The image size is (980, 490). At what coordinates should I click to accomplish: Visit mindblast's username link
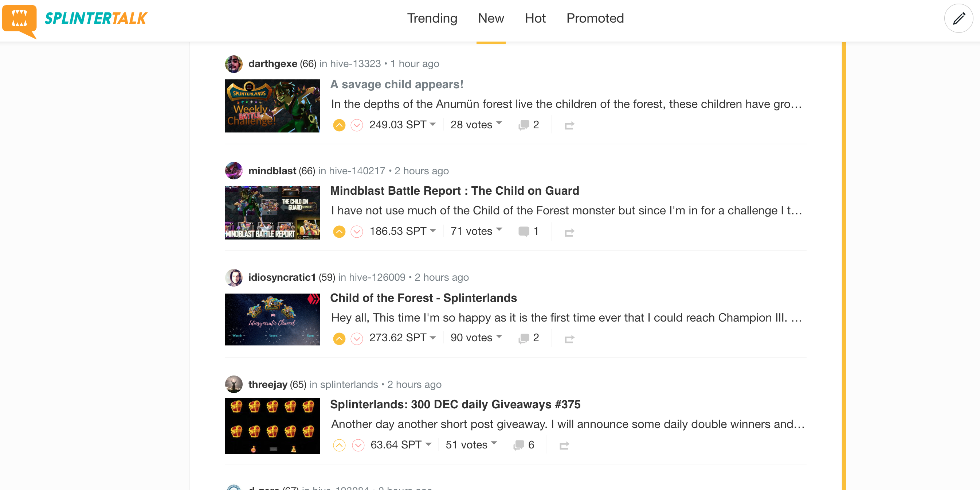click(272, 171)
